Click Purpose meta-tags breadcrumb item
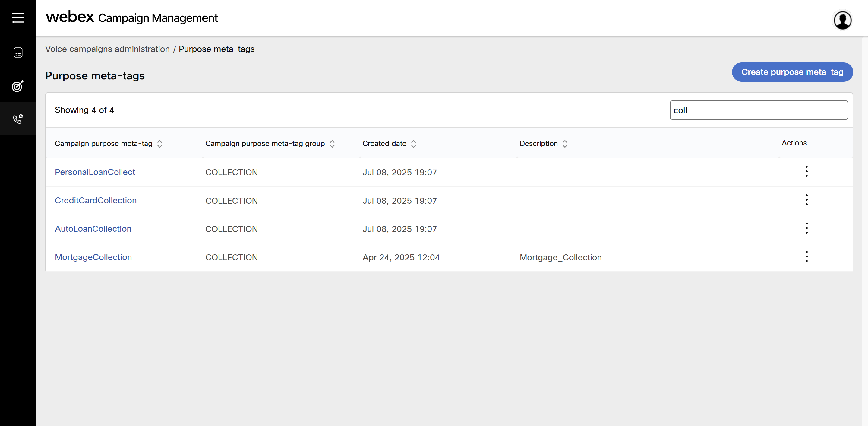 pyautogui.click(x=216, y=49)
